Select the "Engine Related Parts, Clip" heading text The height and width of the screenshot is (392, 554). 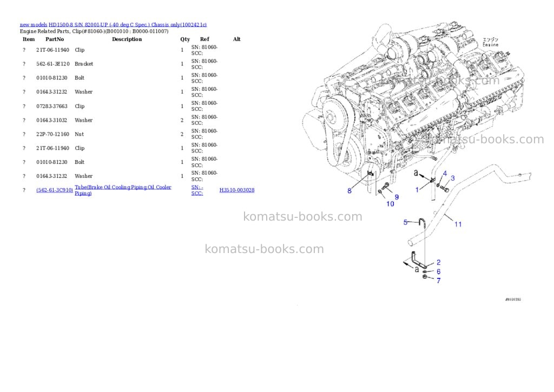point(94,31)
